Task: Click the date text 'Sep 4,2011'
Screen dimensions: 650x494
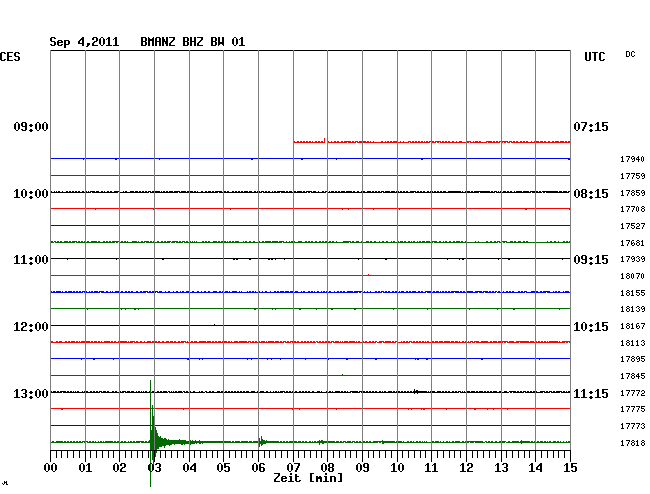Action: click(84, 42)
